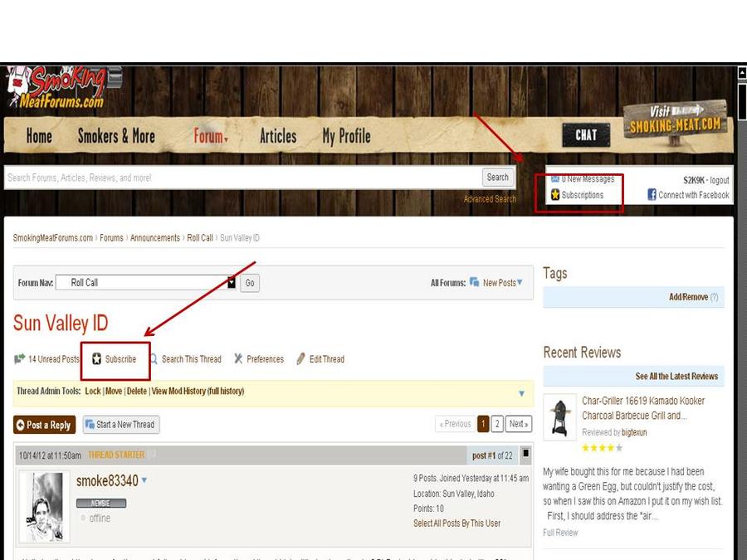The height and width of the screenshot is (560, 747).
Task: Open Preferences via the tools icon
Action: (x=238, y=359)
